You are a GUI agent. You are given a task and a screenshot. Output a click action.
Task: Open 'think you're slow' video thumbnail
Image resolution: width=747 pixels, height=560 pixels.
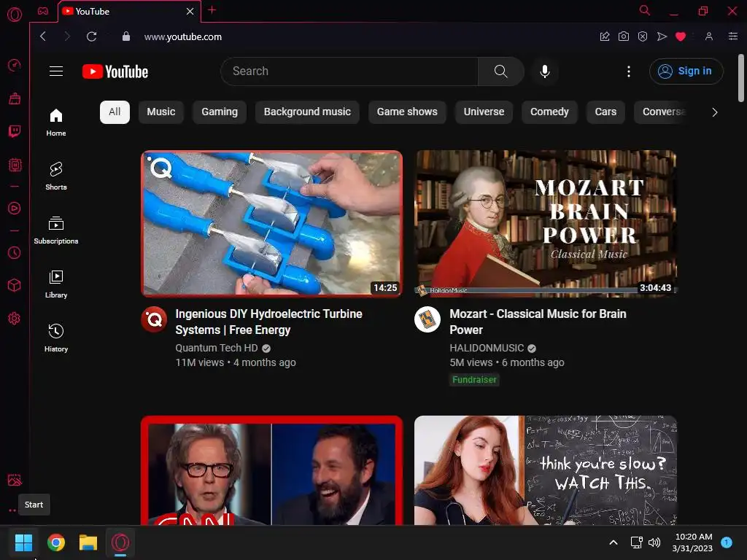click(546, 470)
